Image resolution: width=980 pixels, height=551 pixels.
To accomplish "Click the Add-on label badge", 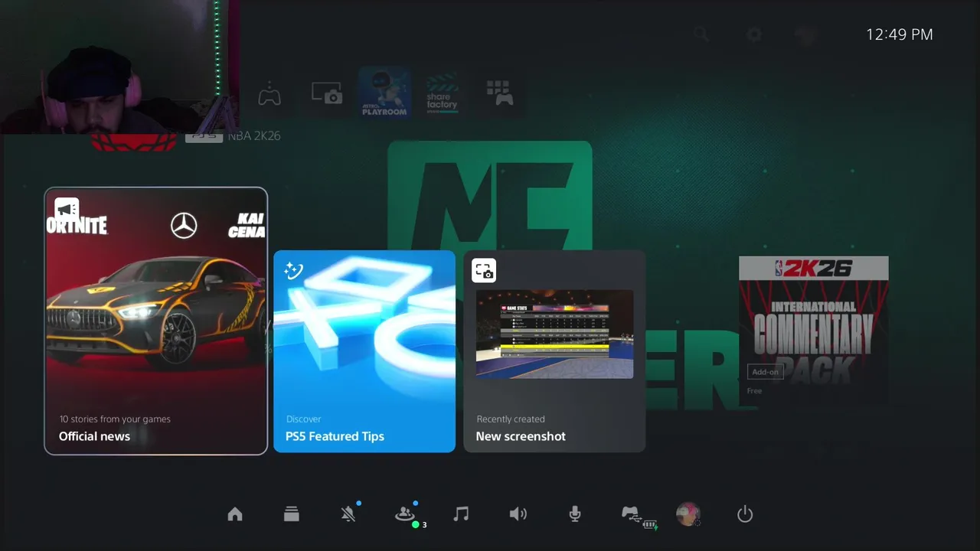I will (x=765, y=372).
